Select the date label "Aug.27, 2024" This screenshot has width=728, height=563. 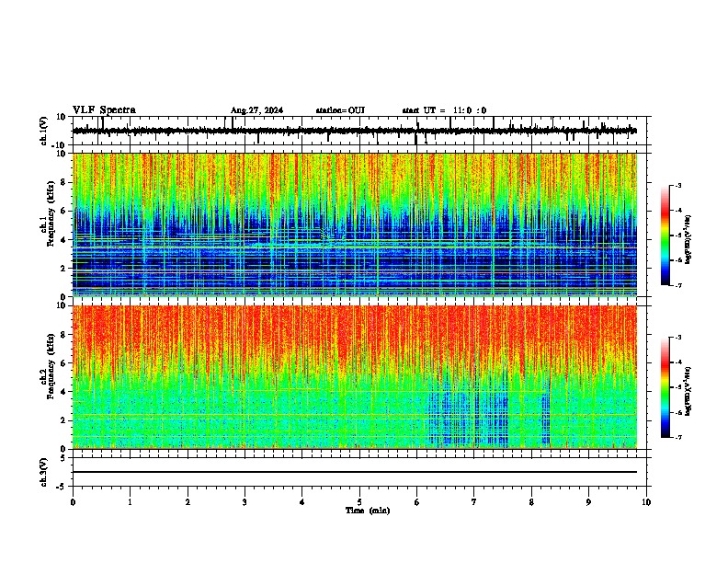256,110
